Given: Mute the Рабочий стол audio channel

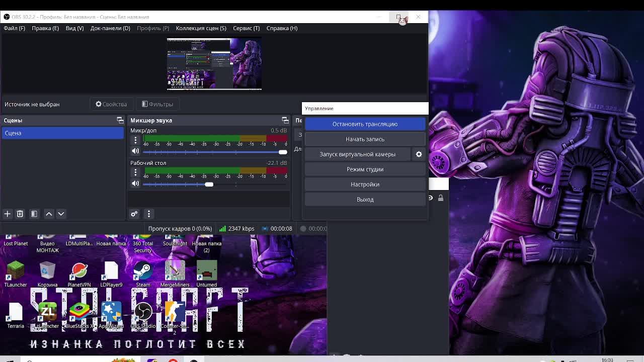Looking at the screenshot, I should (135, 184).
